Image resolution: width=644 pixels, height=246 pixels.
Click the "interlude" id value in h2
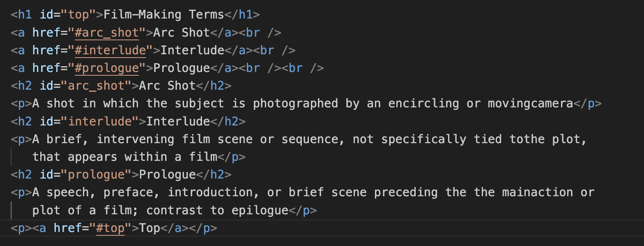tap(100, 121)
